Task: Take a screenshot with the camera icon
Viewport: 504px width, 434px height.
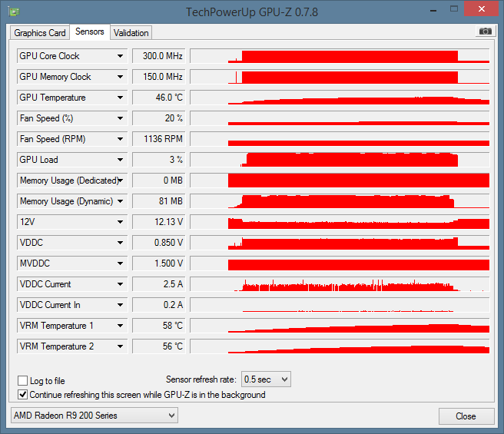Action: pos(486,31)
